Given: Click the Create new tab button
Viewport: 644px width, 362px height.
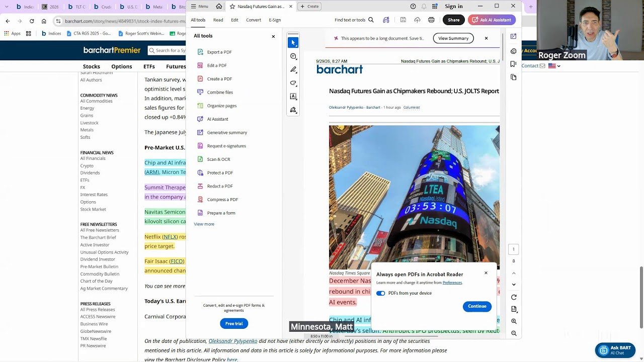Looking at the screenshot, I should point(309,7).
